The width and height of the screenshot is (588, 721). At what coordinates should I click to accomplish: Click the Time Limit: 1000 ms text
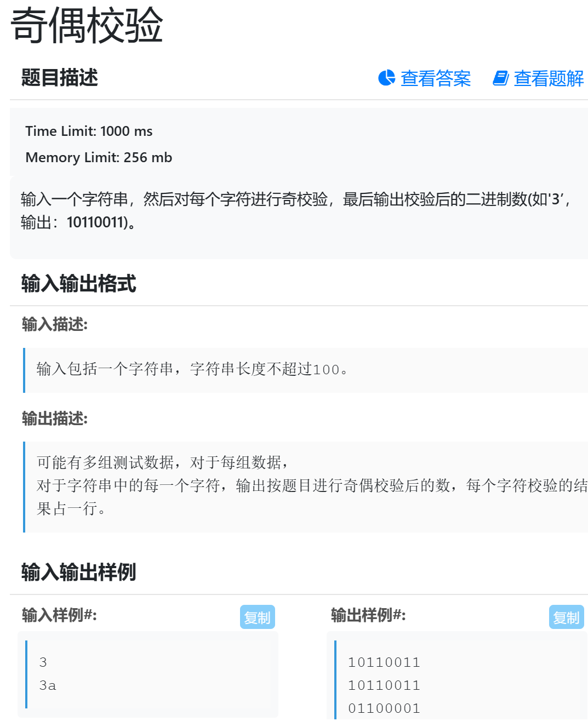89,131
